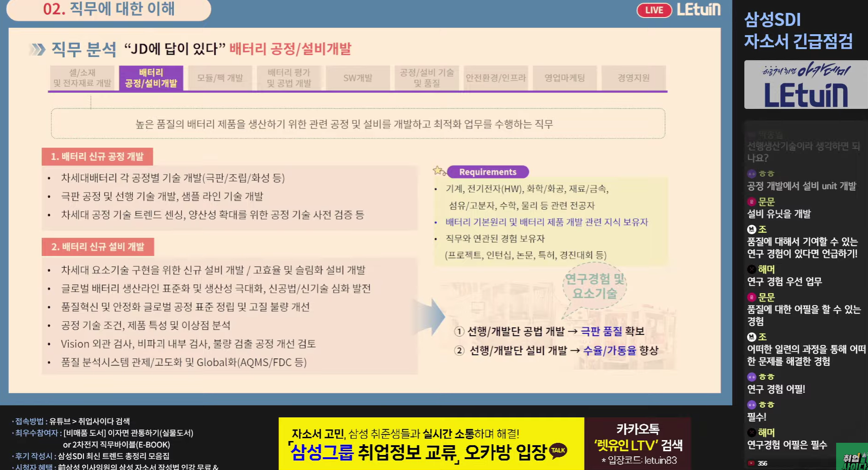
Task: Select the 경영지원 tab
Action: tap(634, 78)
